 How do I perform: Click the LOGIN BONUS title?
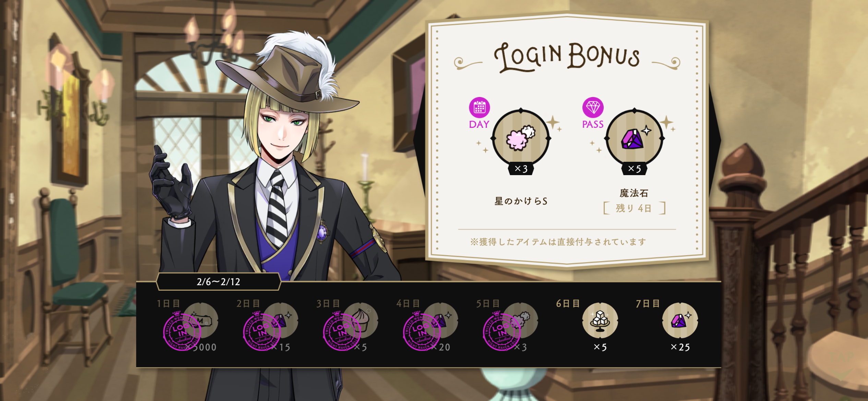point(567,58)
